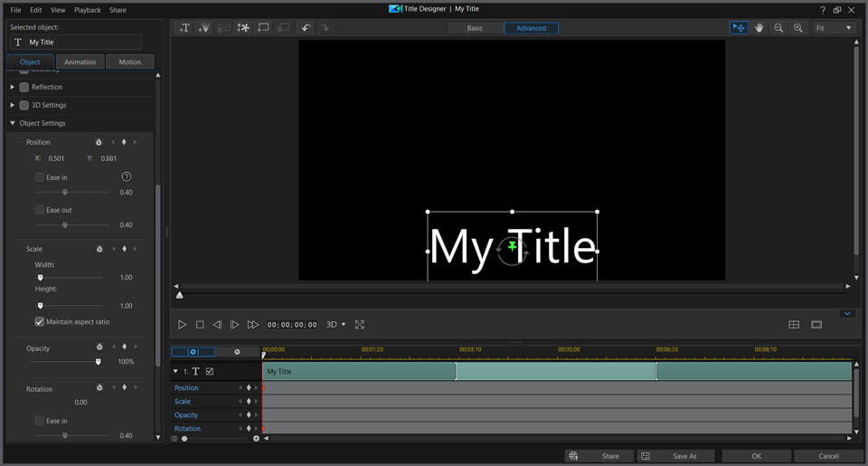The width and height of the screenshot is (868, 466).
Task: Open the Playback menu
Action: [88, 10]
